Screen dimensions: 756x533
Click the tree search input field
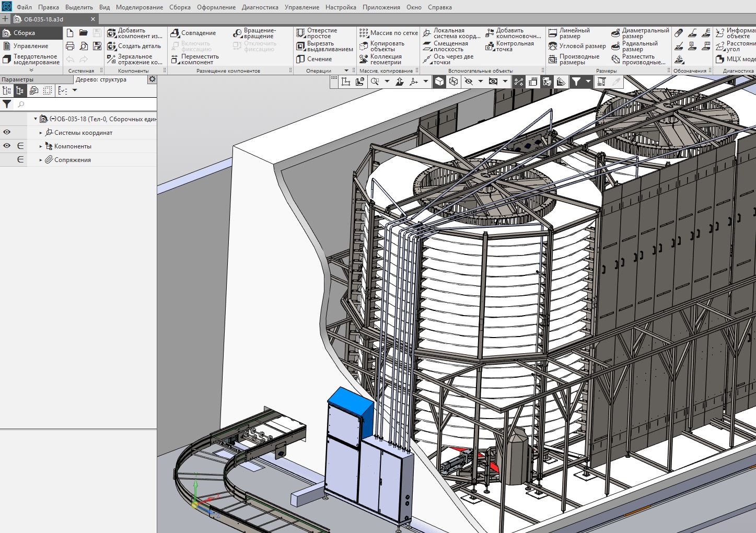click(x=86, y=105)
